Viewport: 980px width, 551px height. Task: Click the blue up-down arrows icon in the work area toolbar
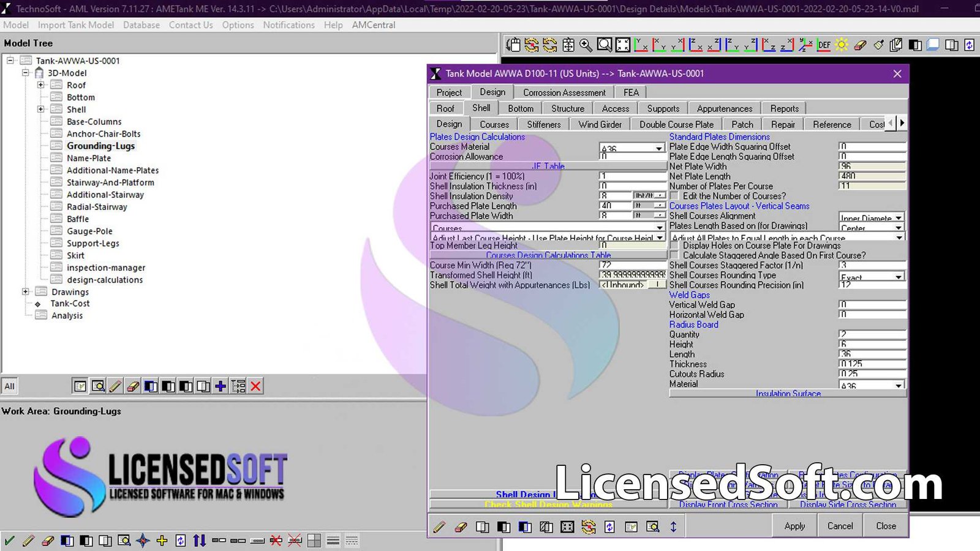(x=200, y=541)
